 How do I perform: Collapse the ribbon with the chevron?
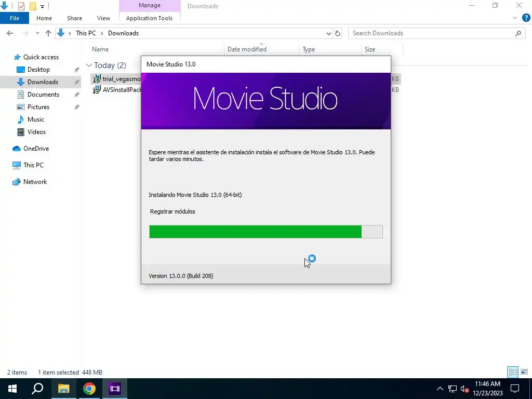[515, 18]
